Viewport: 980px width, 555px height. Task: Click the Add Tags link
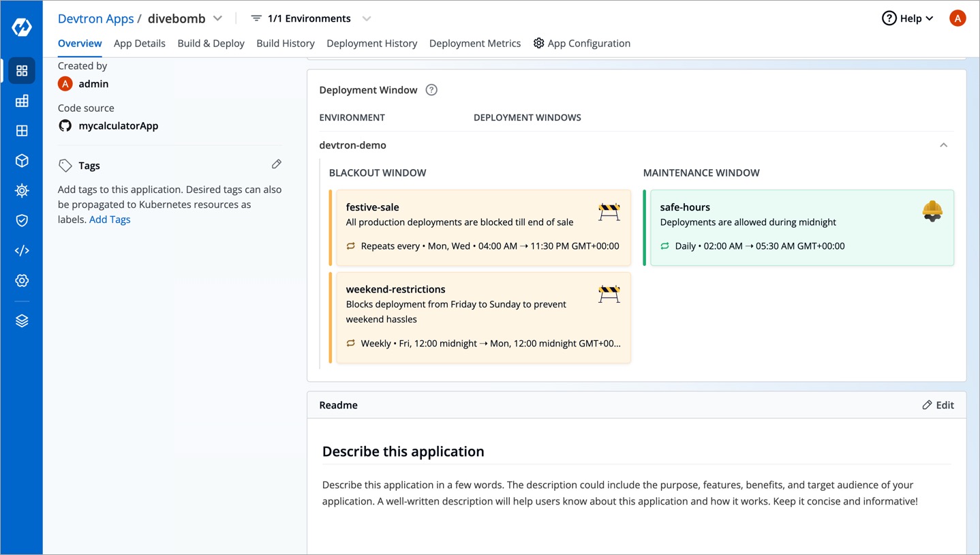click(110, 219)
